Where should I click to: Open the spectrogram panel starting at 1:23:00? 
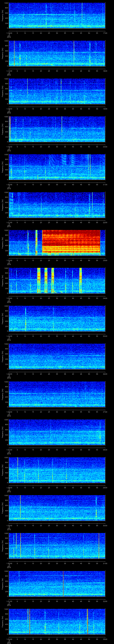click(x=57, y=281)
